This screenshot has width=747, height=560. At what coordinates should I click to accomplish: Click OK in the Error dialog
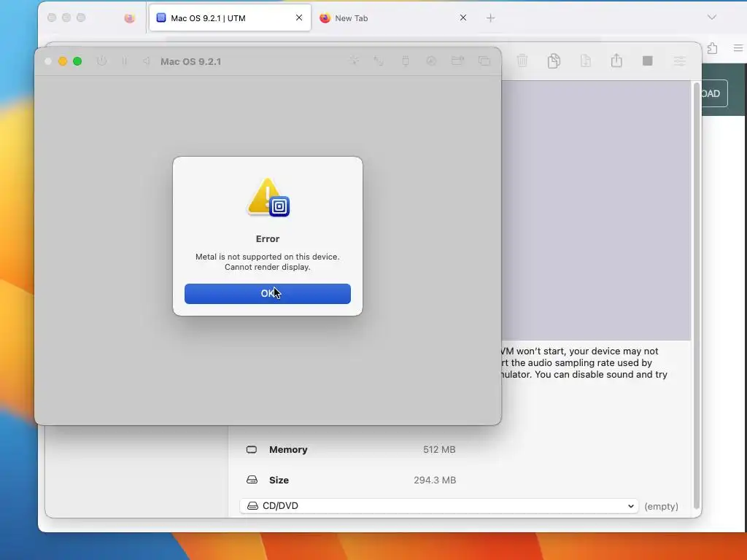coord(267,294)
